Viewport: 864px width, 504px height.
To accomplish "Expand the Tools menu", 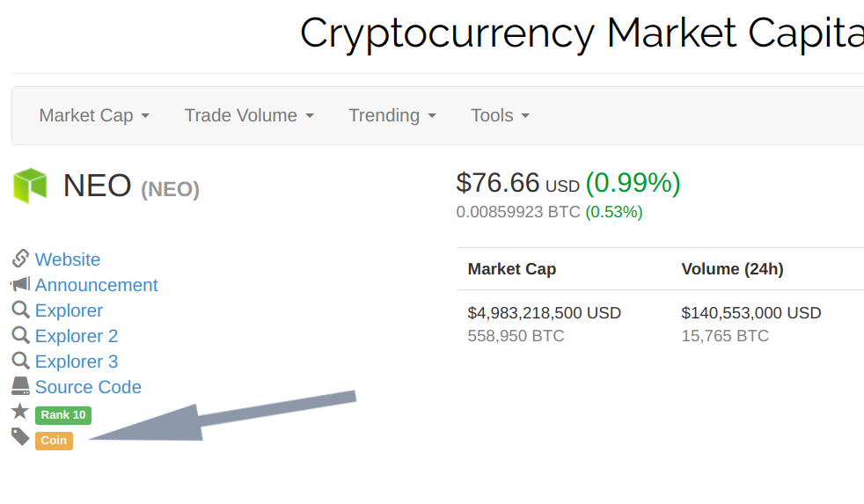I will [x=500, y=115].
